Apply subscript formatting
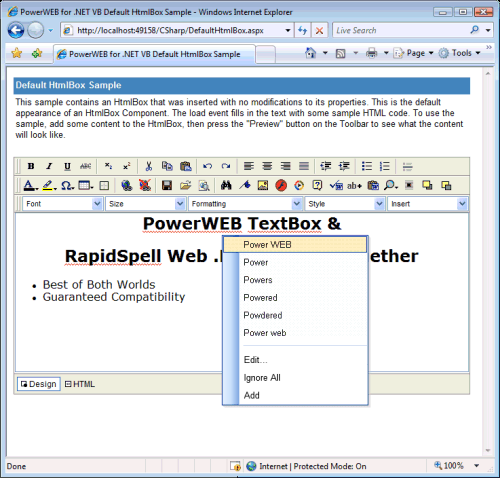 point(108,166)
